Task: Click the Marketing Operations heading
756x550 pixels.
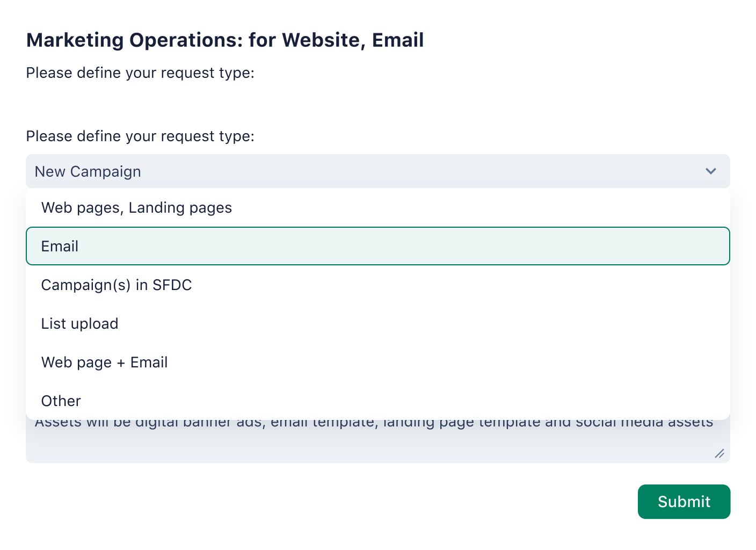Action: [x=224, y=40]
